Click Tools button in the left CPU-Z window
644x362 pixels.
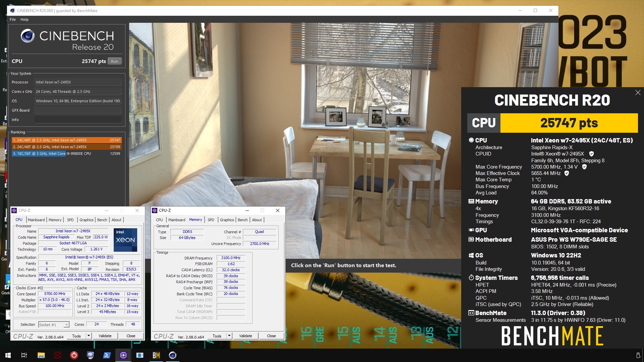[x=76, y=336]
